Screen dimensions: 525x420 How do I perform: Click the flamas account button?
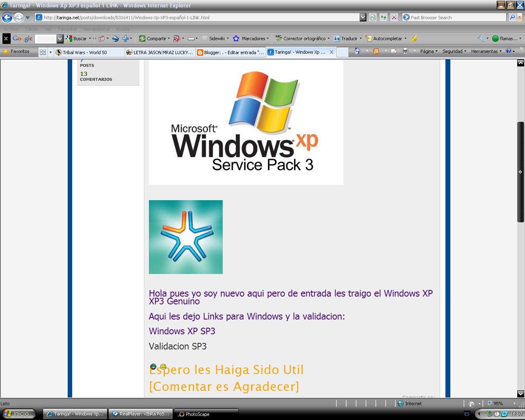click(x=507, y=39)
